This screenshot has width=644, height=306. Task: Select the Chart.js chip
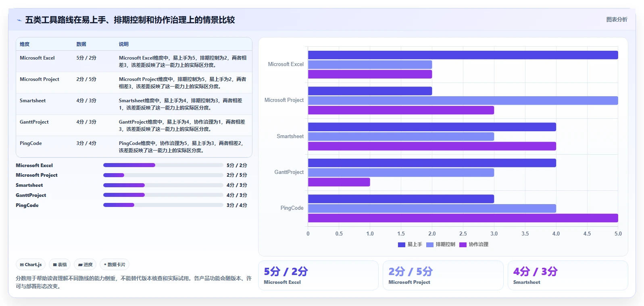point(31,265)
